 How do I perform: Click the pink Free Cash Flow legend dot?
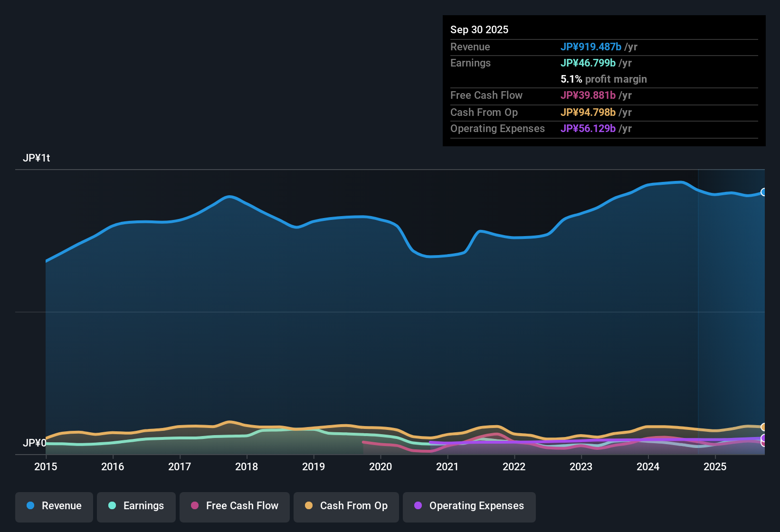[194, 506]
